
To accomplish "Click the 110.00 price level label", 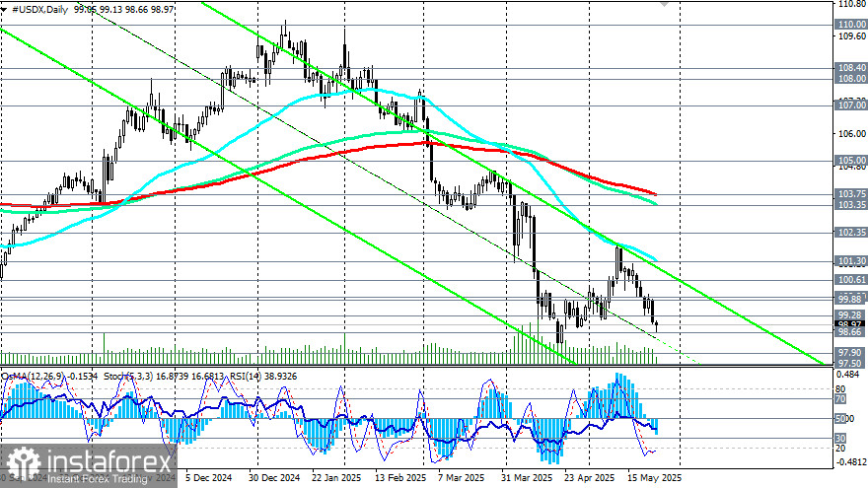I will 851,25.
